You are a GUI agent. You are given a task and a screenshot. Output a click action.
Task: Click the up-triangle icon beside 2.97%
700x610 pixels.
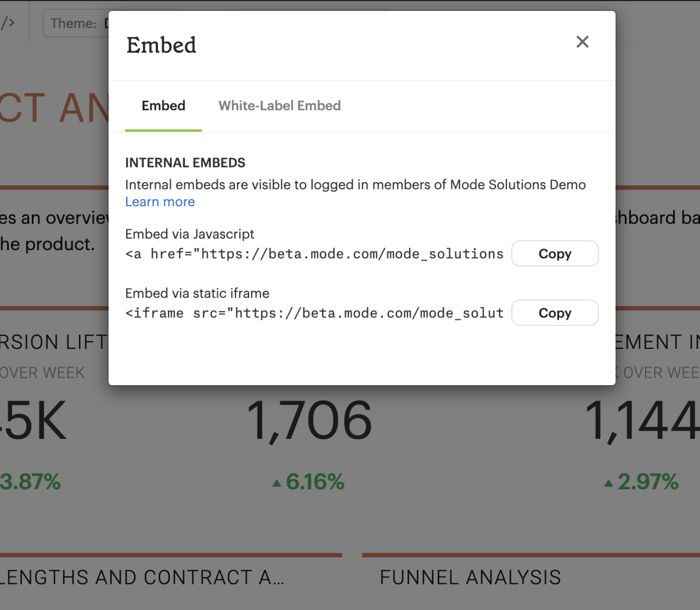[609, 483]
